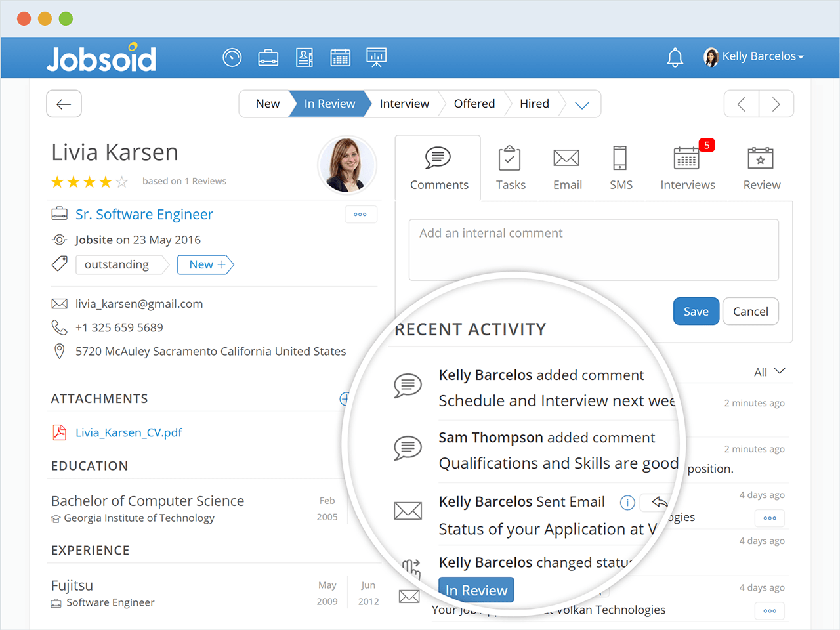The width and height of the screenshot is (840, 630).
Task: Click the info icon beside Sent Email
Action: 627,503
